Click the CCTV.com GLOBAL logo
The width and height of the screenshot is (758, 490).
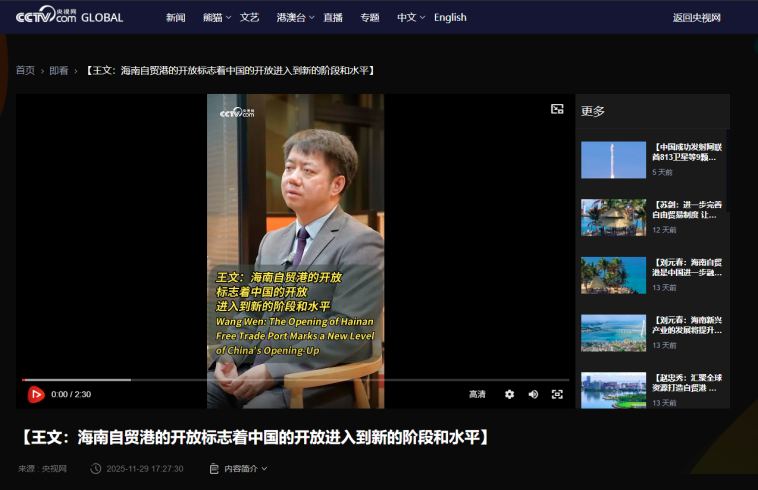click(70, 15)
